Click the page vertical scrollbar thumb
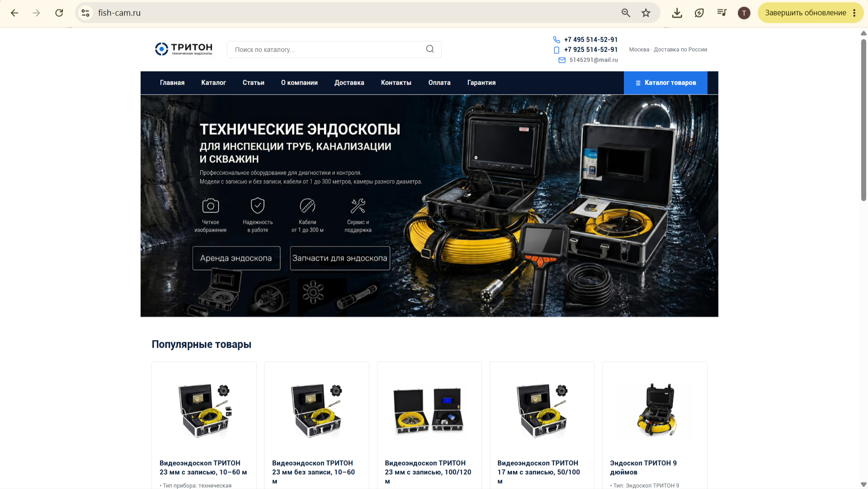868x489 pixels. [x=863, y=120]
